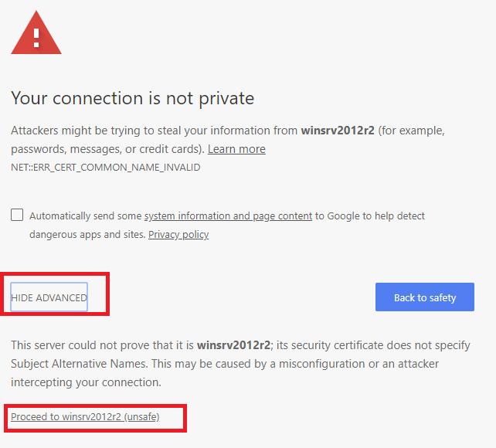This screenshot has width=496, height=448.
Task: Click bold winsrv2012r2 in the attackers sentence
Action: [338, 131]
